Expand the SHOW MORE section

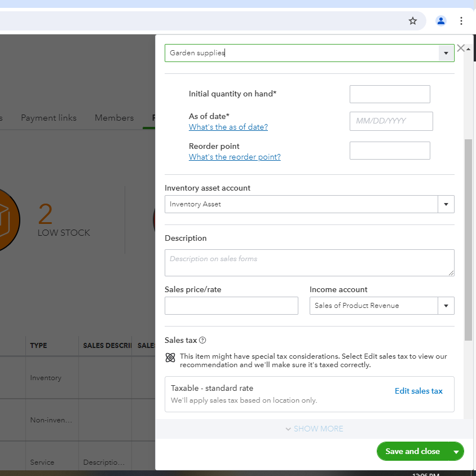[x=314, y=429]
